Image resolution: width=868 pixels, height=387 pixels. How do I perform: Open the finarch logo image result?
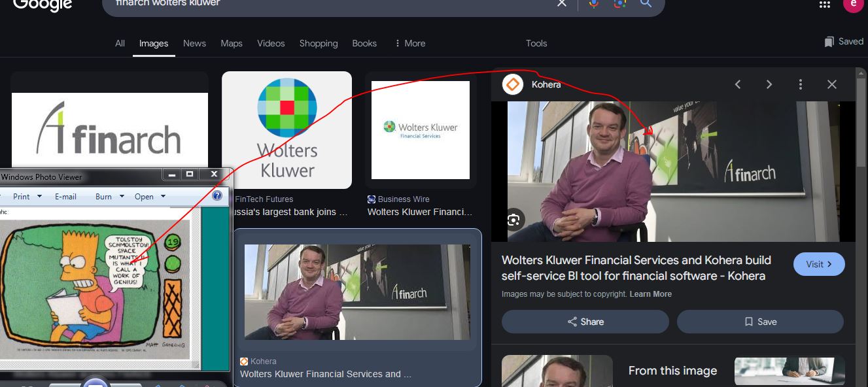pos(110,129)
